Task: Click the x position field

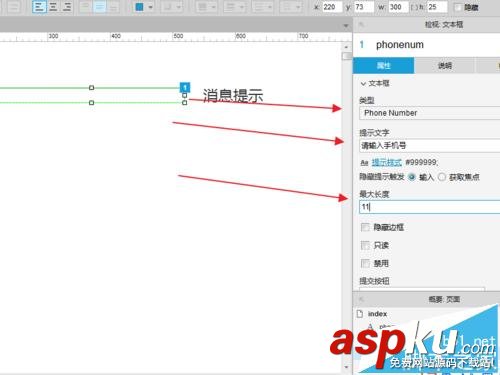Action: pyautogui.click(x=332, y=7)
